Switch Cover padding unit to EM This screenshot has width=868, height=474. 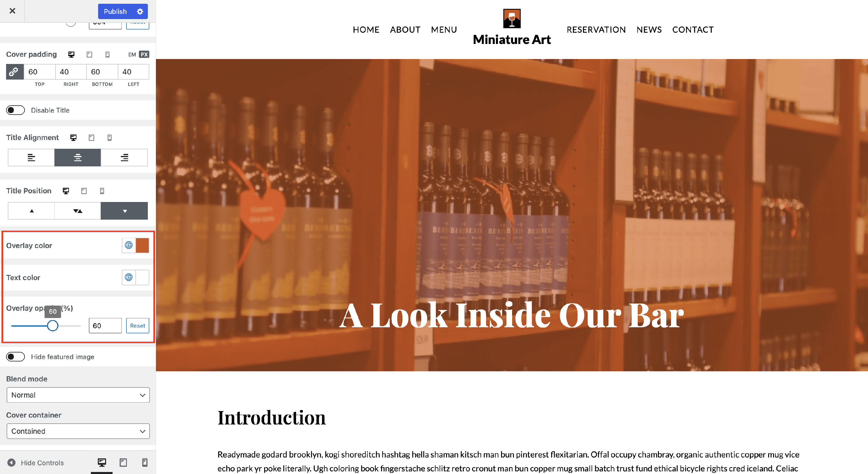[132, 54]
